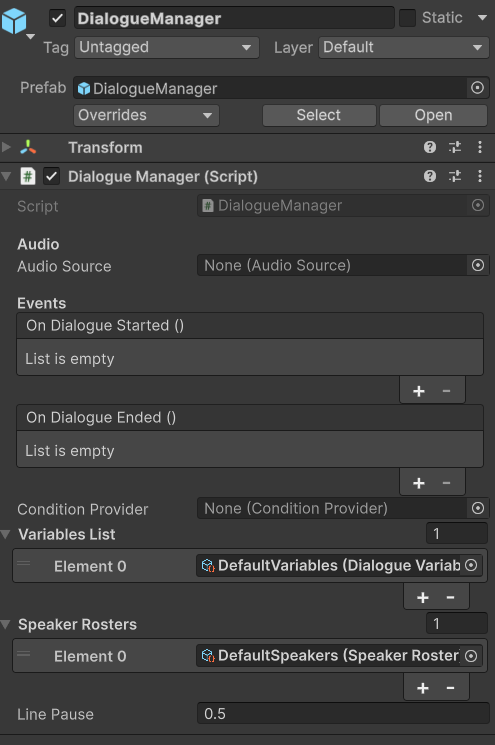Click the GameObject cube icon

coord(14,20)
